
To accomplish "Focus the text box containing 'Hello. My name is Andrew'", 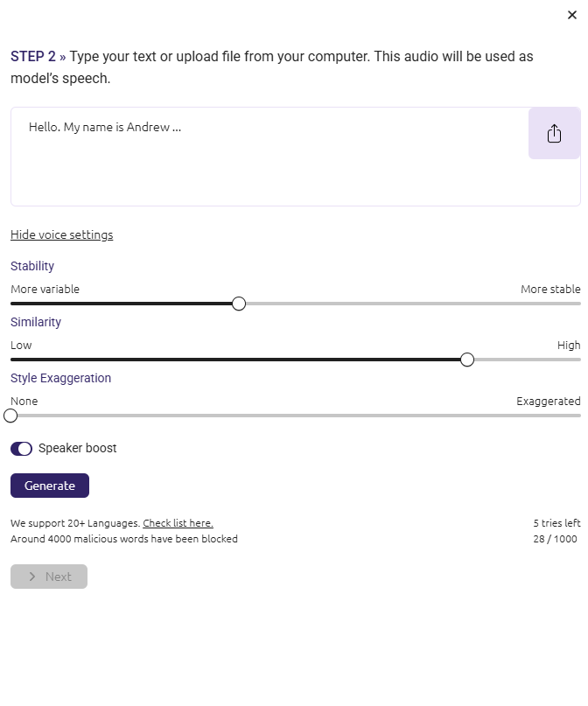I will (x=262, y=156).
